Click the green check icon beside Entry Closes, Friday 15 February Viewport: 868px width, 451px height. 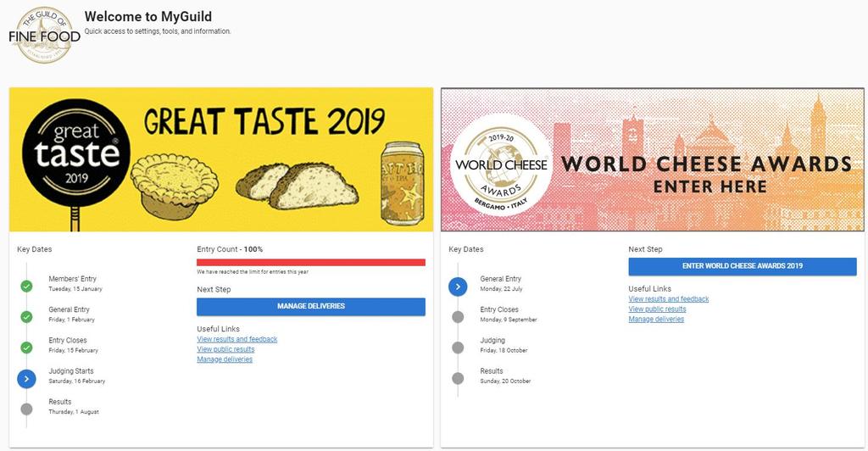[x=26, y=348]
